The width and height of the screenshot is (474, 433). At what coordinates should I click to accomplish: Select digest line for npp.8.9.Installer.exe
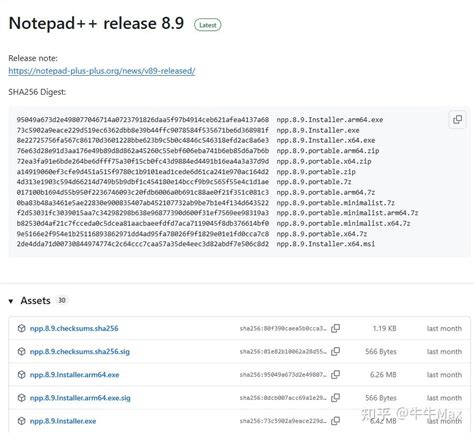(188, 130)
